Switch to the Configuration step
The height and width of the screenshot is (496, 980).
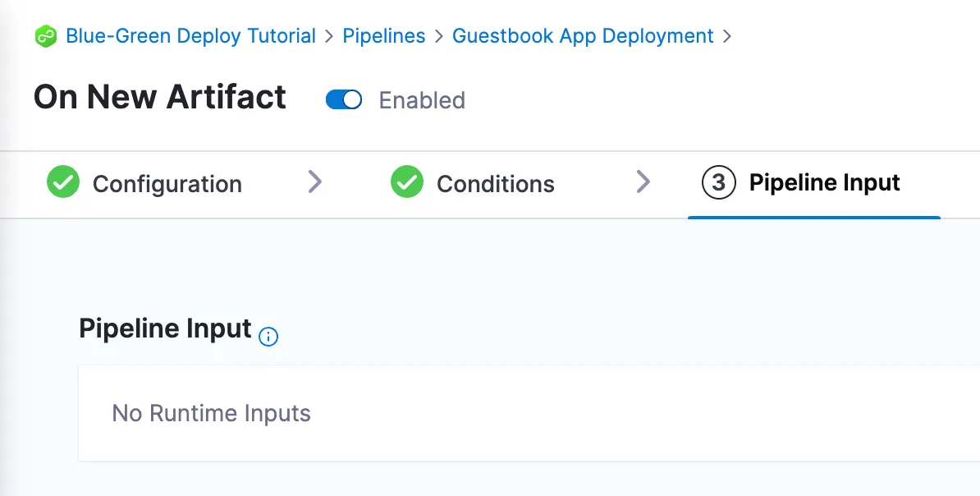[x=167, y=183]
